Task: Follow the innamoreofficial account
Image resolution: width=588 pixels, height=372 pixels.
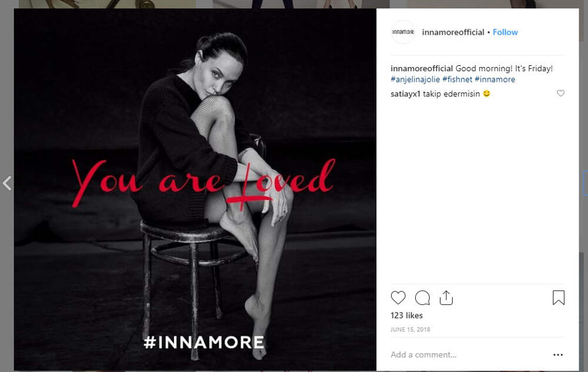Action: point(505,32)
